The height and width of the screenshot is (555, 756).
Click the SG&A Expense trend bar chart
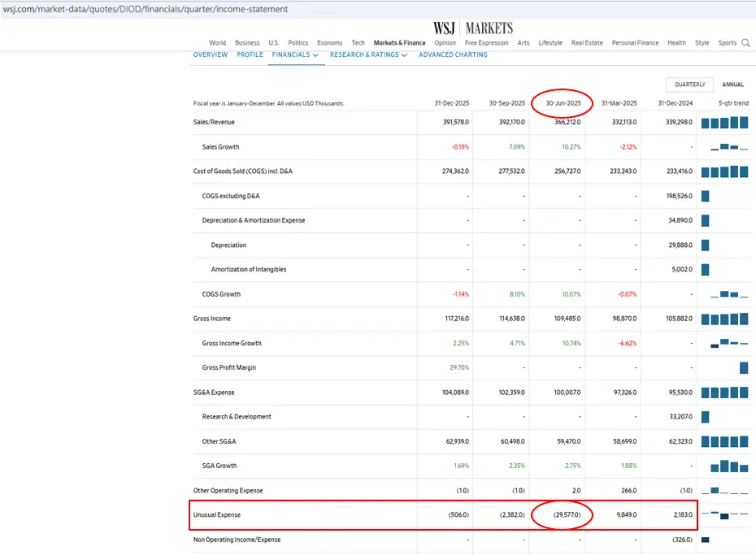click(x=724, y=392)
